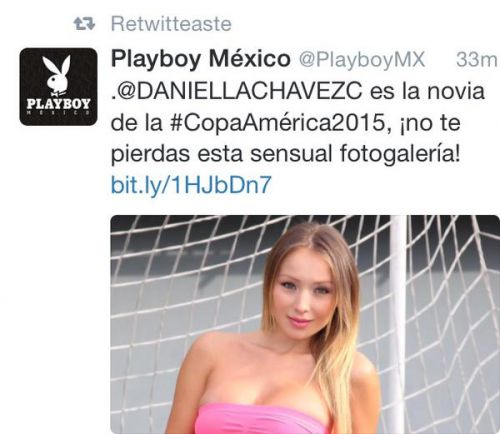Open the Playboy México profile avatar
This screenshot has width=500, height=434.
pyautogui.click(x=58, y=87)
